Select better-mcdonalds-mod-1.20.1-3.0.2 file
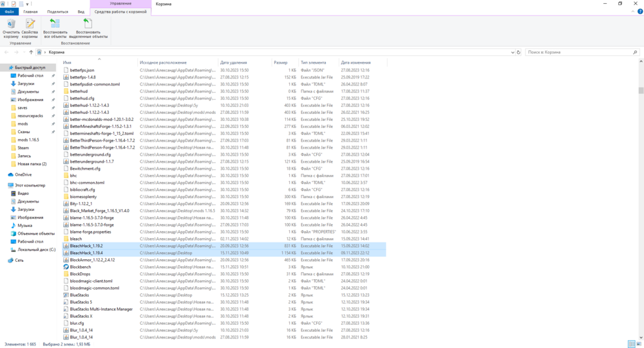The height and width of the screenshot is (348, 644). [x=224, y=120]
